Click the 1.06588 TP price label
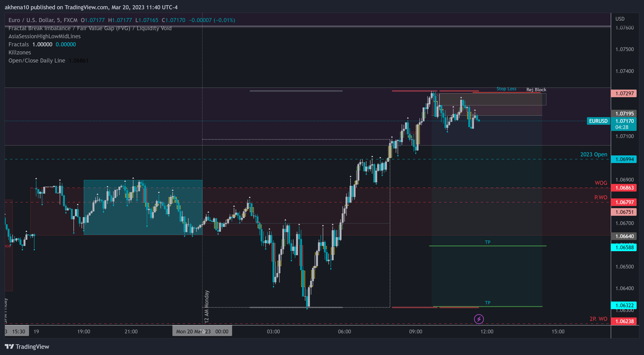The width and height of the screenshot is (644, 355). pos(624,248)
